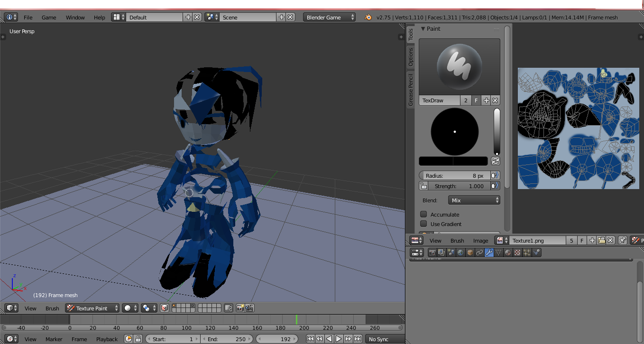Click the brush Radius slider
This screenshot has width=644, height=344.
454,175
